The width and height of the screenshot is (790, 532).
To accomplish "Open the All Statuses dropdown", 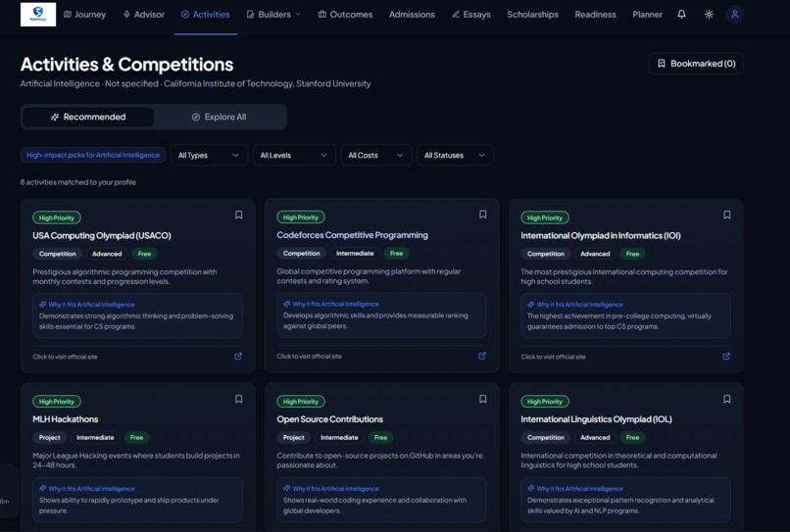I will [x=455, y=155].
